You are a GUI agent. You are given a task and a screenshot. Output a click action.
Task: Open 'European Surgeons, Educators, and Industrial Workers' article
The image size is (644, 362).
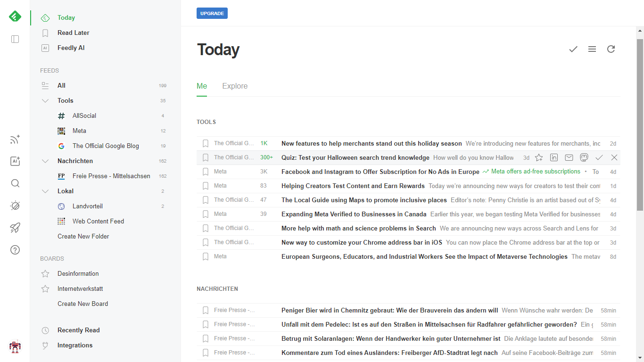point(424,256)
